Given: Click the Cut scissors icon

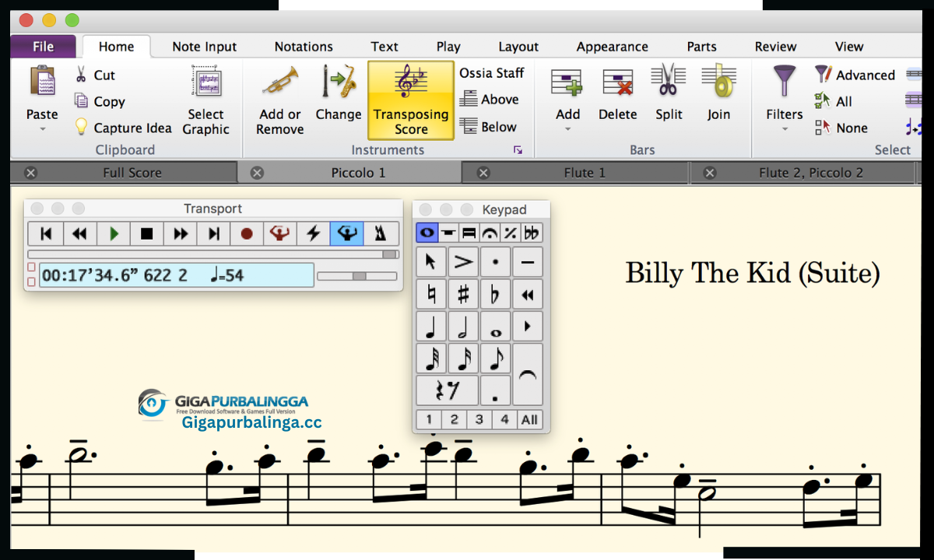Looking at the screenshot, I should (x=81, y=75).
